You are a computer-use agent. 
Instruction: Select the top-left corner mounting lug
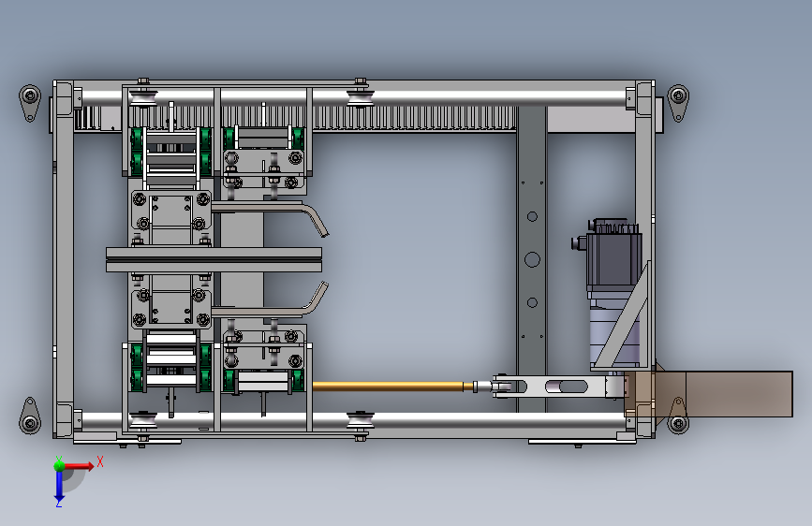point(30,103)
